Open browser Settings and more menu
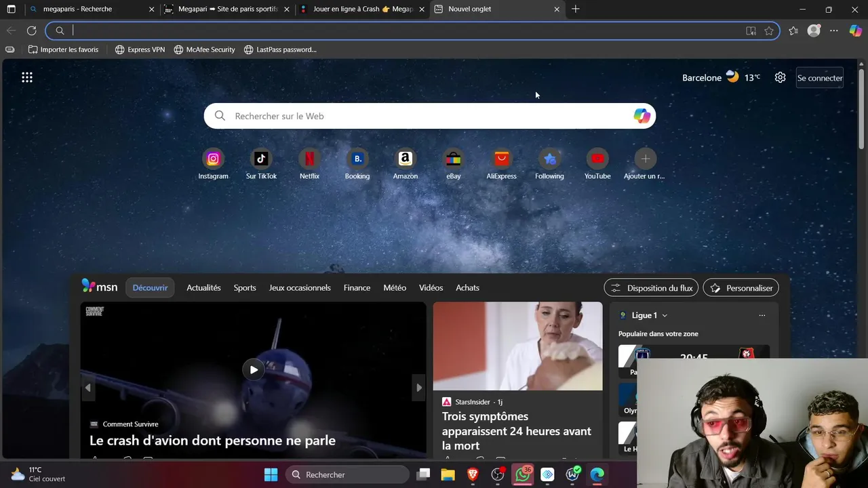 click(x=834, y=30)
